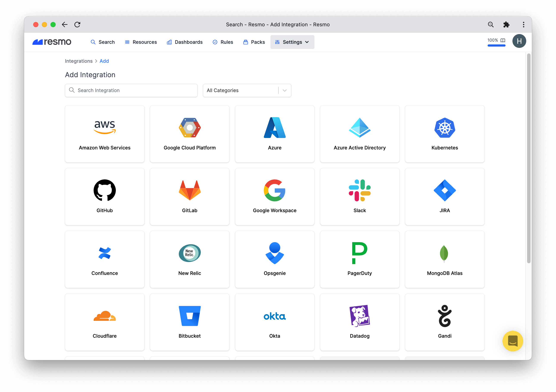Click the browser zoom magnifier icon
Viewport: 556px width, 392px height.
pos(491,24)
